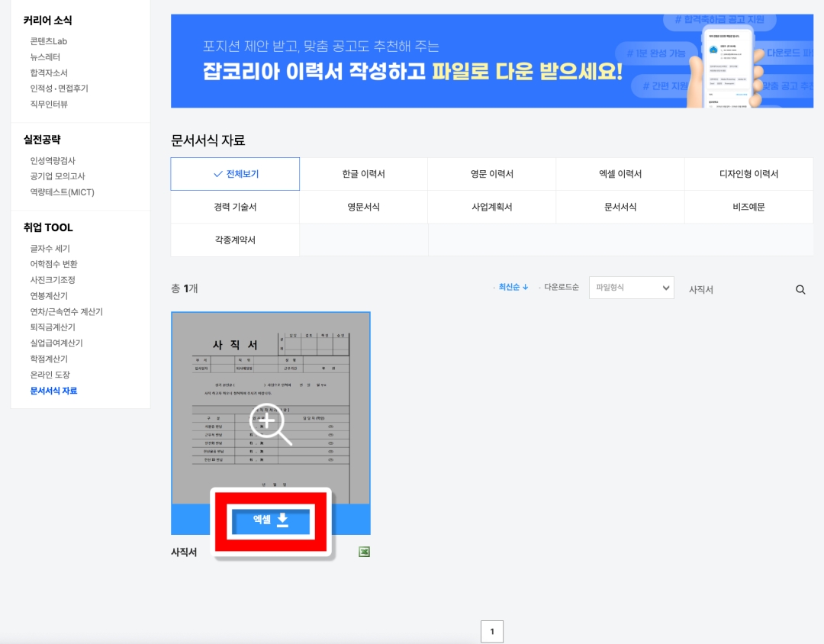Select the 디자인형 이력서 tab
The height and width of the screenshot is (644, 824).
tap(749, 174)
